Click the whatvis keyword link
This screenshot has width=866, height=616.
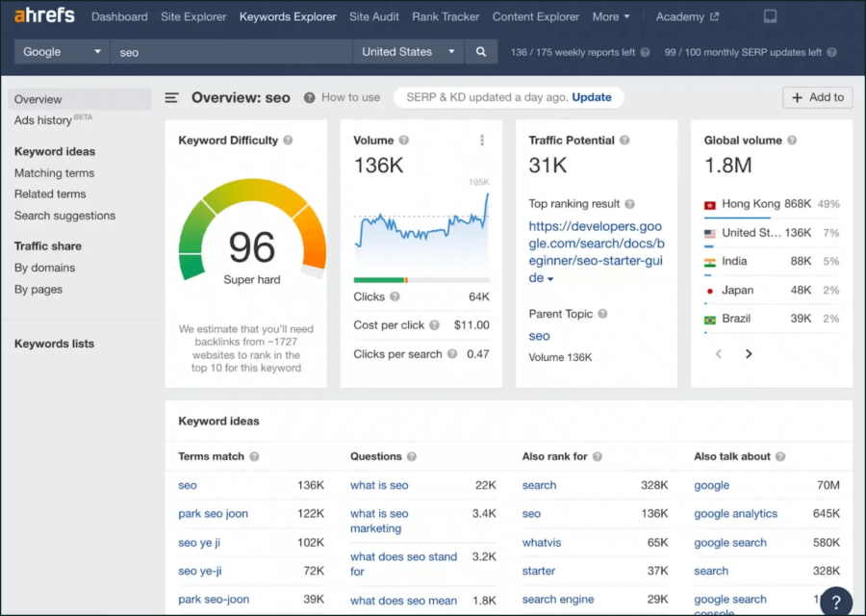(542, 543)
